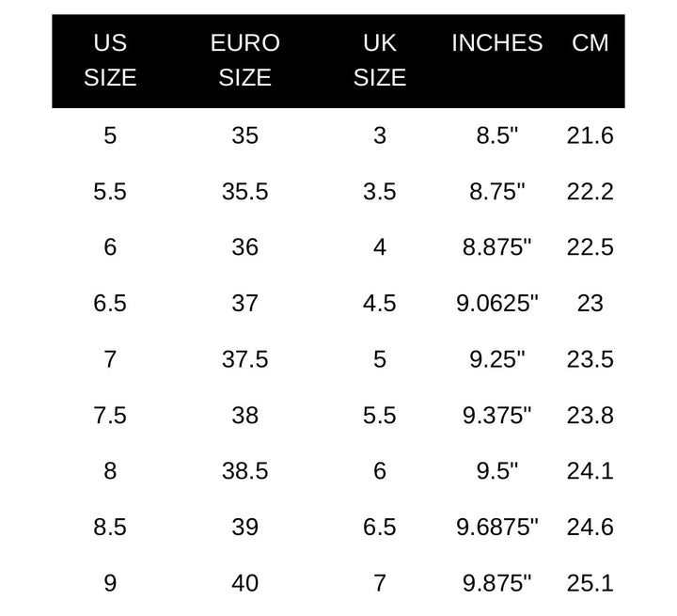The height and width of the screenshot is (616, 677).
Task: Select US size 5.5 cell
Action: click(110, 191)
